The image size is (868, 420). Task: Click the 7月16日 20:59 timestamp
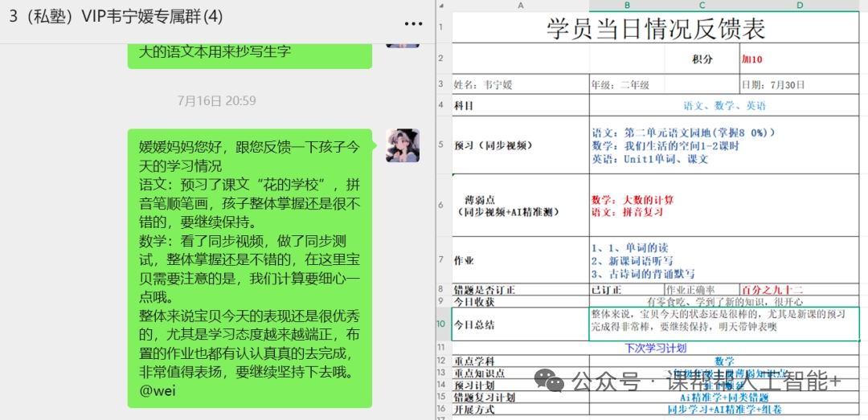tap(216, 100)
